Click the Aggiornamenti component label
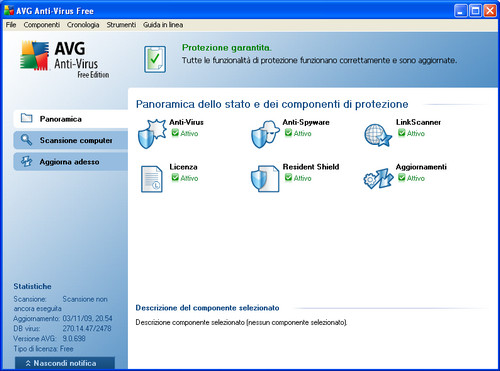This screenshot has width=500, height=371. (x=421, y=167)
